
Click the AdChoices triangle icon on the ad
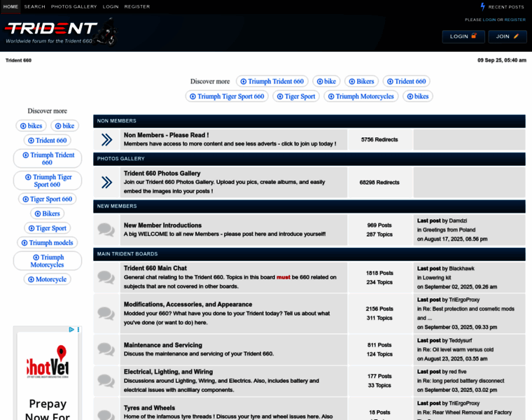tap(71, 330)
